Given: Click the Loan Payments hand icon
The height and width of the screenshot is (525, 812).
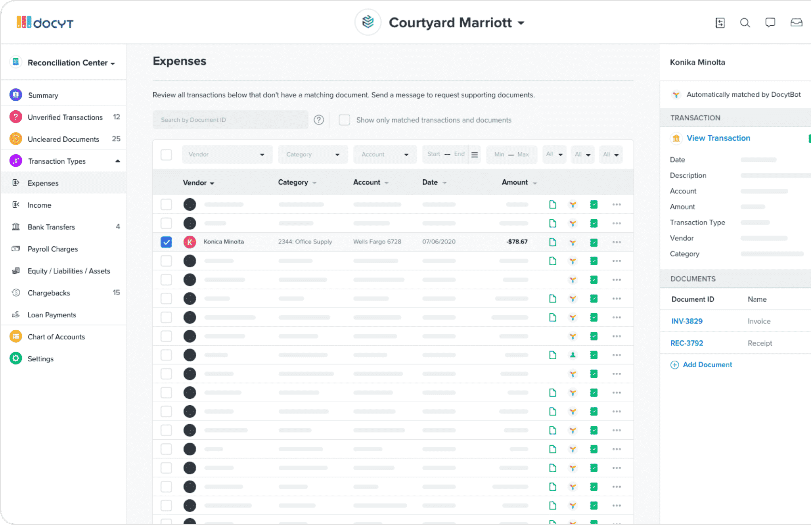Looking at the screenshot, I should pyautogui.click(x=16, y=314).
